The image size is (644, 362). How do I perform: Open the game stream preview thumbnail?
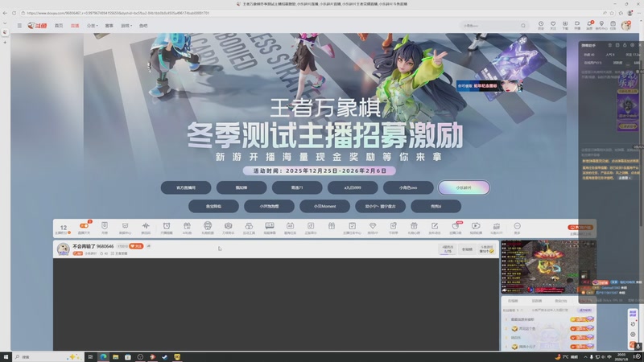548,267
